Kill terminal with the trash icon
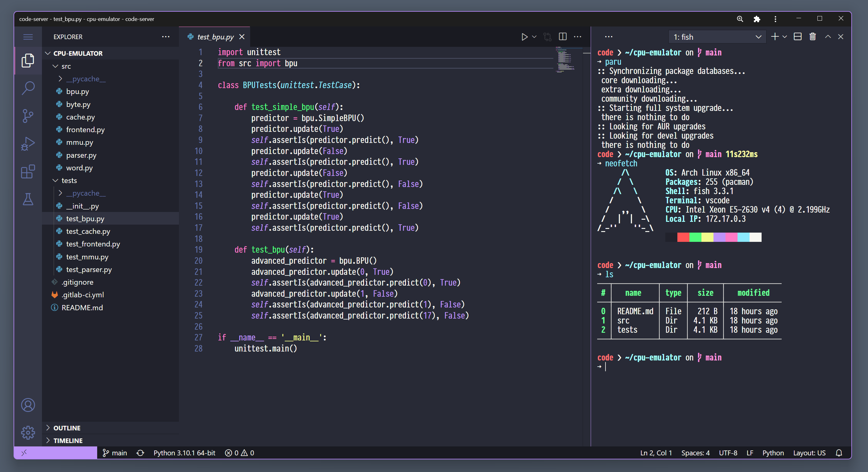The height and width of the screenshot is (472, 868). [812, 37]
